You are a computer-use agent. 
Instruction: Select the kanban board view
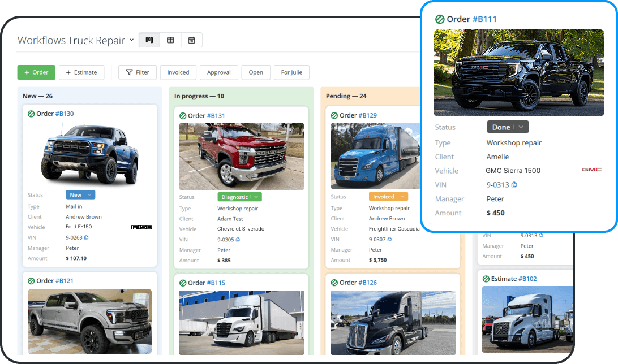click(x=149, y=40)
